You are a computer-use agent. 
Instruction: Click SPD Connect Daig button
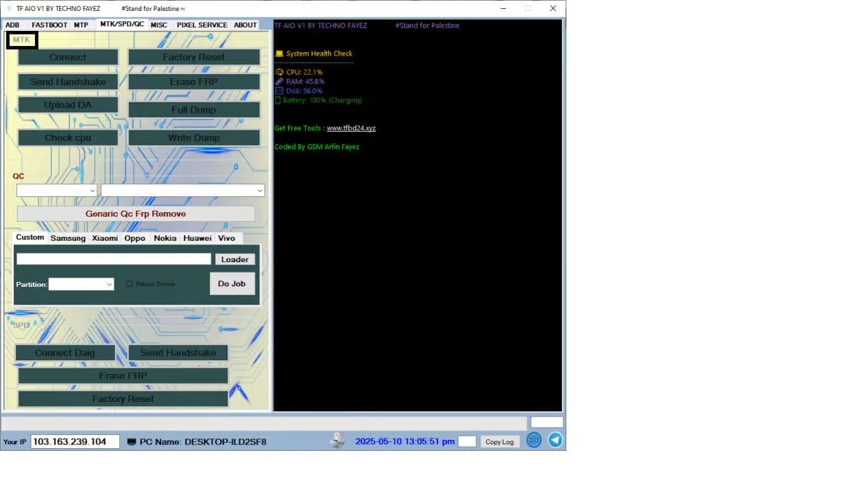tap(65, 353)
